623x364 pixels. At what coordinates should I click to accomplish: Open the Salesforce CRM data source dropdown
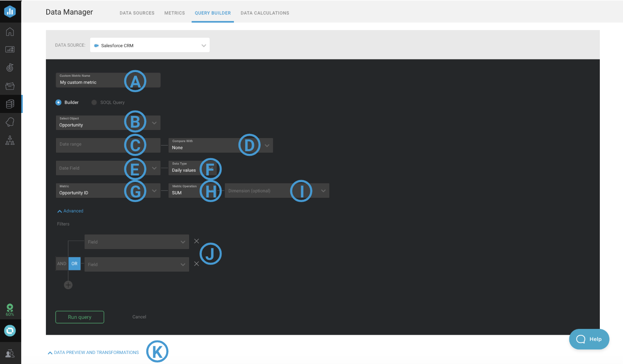pyautogui.click(x=150, y=45)
